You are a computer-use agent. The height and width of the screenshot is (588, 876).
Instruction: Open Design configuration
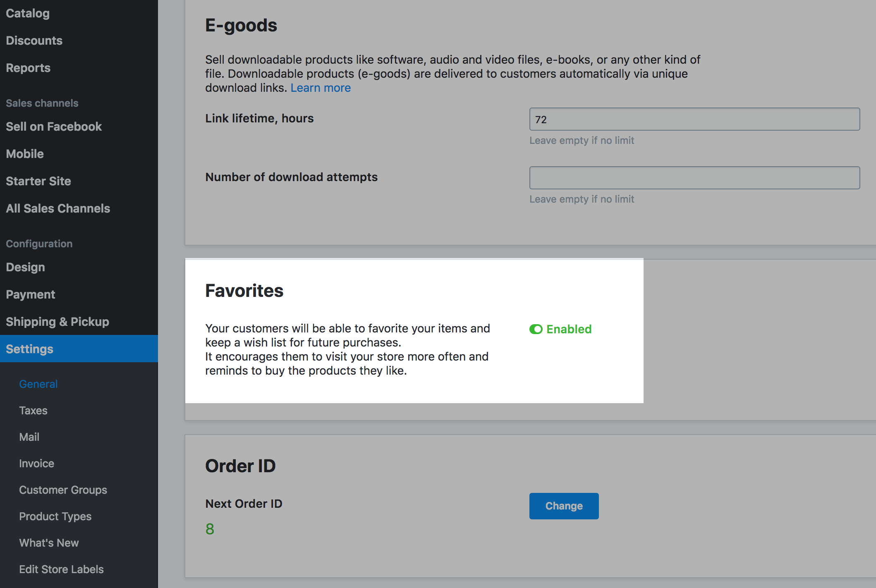click(x=25, y=267)
